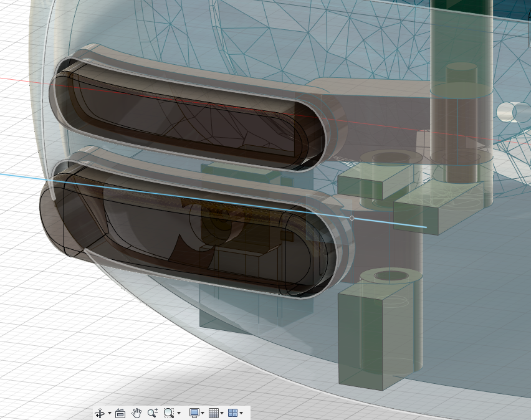Click the Look At tool icon

coord(120,413)
